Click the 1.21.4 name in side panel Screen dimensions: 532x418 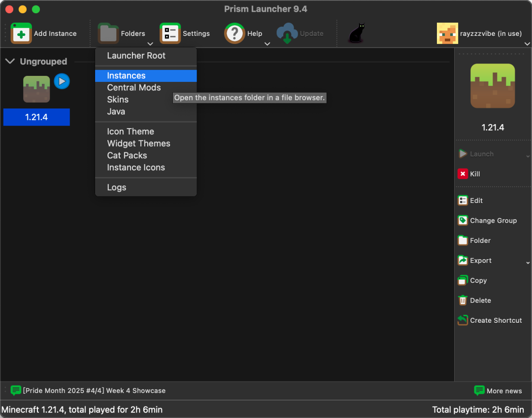[x=493, y=128]
